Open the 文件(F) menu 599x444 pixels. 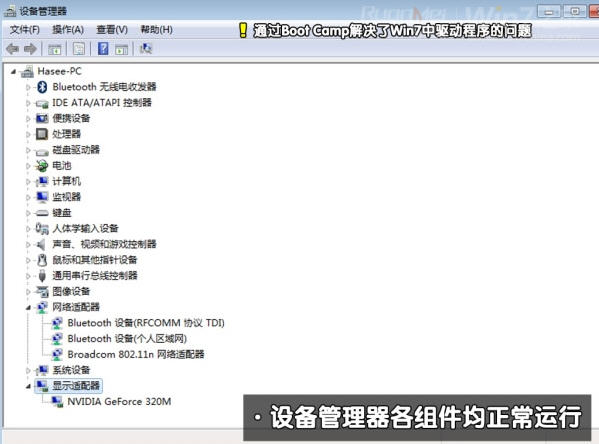pyautogui.click(x=25, y=30)
